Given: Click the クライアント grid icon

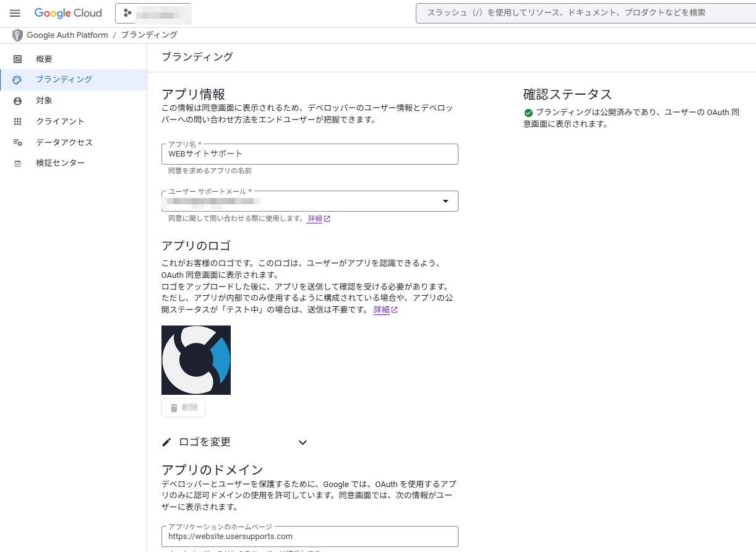Looking at the screenshot, I should tap(17, 122).
